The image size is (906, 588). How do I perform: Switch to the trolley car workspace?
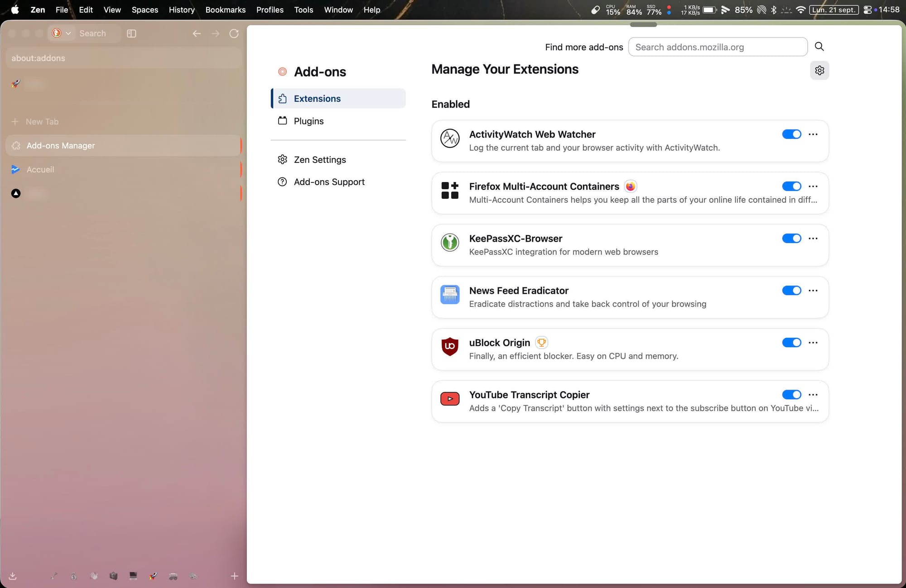[x=173, y=576]
